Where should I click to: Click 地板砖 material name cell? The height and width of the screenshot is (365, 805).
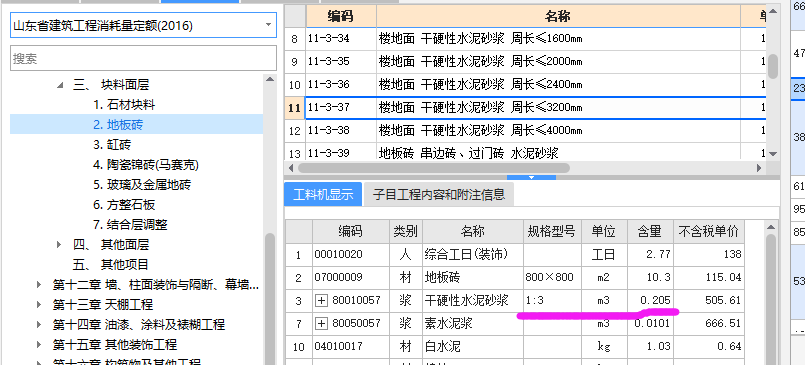point(473,278)
